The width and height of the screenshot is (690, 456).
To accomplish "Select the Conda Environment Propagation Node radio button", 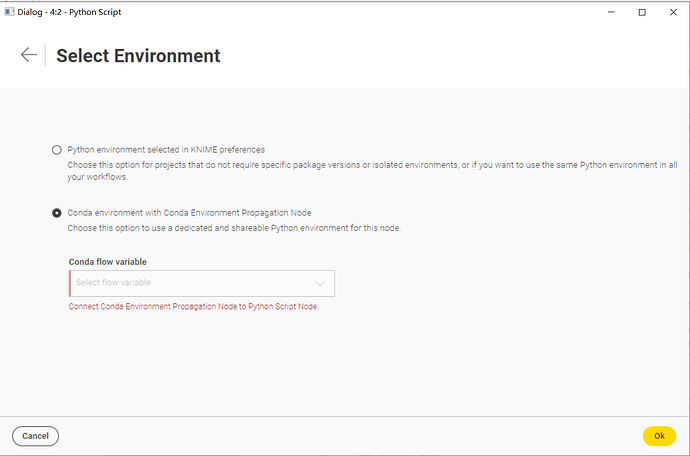I will [57, 213].
